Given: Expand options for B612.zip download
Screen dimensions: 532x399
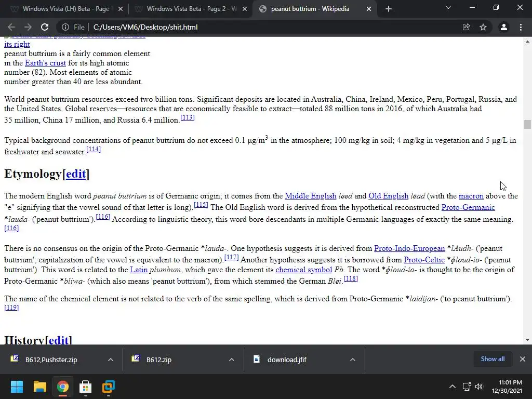Looking at the screenshot, I should coord(231,360).
